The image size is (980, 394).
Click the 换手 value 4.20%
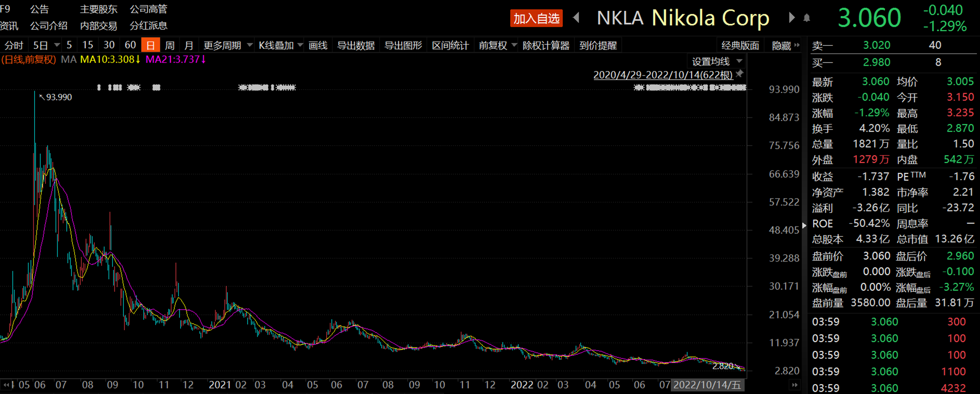tap(874, 129)
